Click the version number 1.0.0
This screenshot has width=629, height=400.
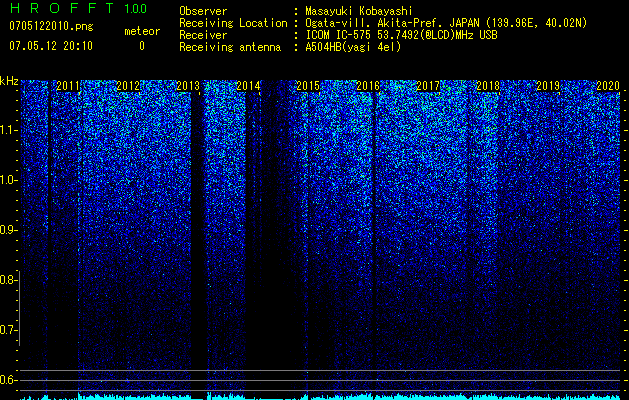point(136,9)
